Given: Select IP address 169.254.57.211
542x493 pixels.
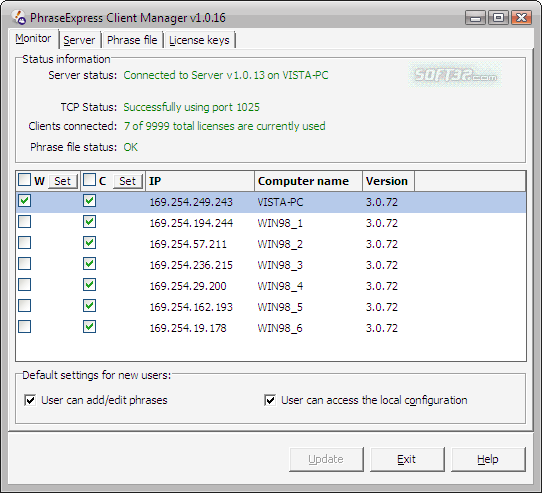Looking at the screenshot, I should (x=188, y=244).
